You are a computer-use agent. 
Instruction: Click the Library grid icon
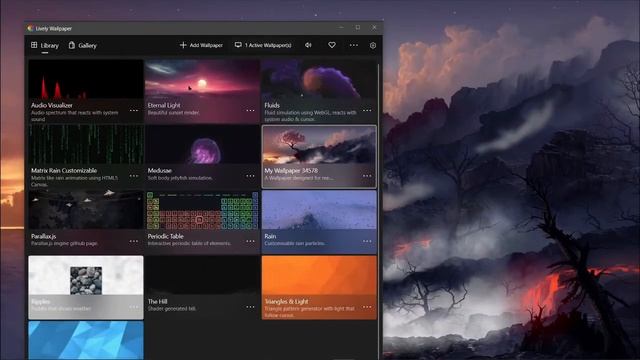(x=34, y=45)
